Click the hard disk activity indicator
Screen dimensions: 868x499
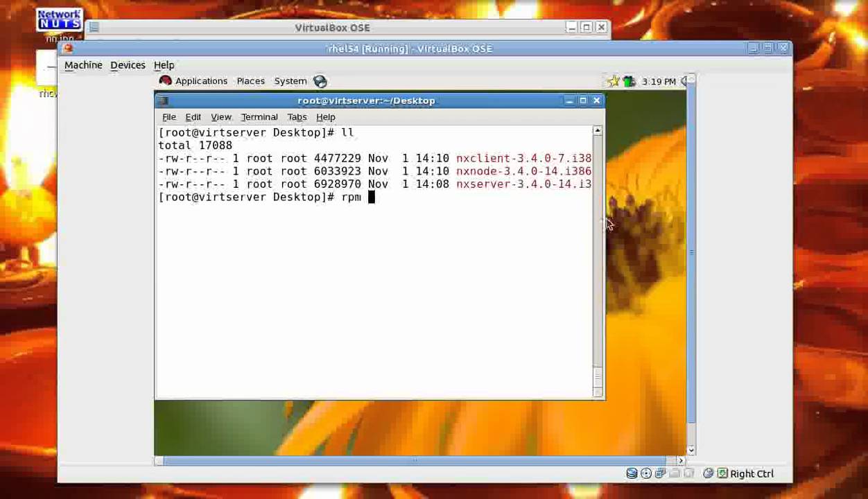(632, 473)
